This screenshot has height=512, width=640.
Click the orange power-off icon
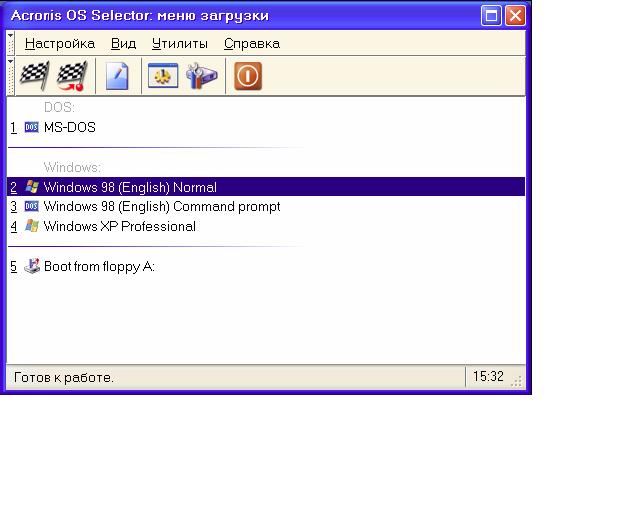tap(248, 76)
